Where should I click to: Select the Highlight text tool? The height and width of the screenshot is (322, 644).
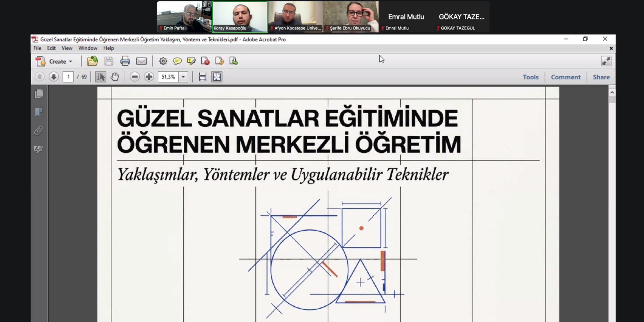(191, 61)
